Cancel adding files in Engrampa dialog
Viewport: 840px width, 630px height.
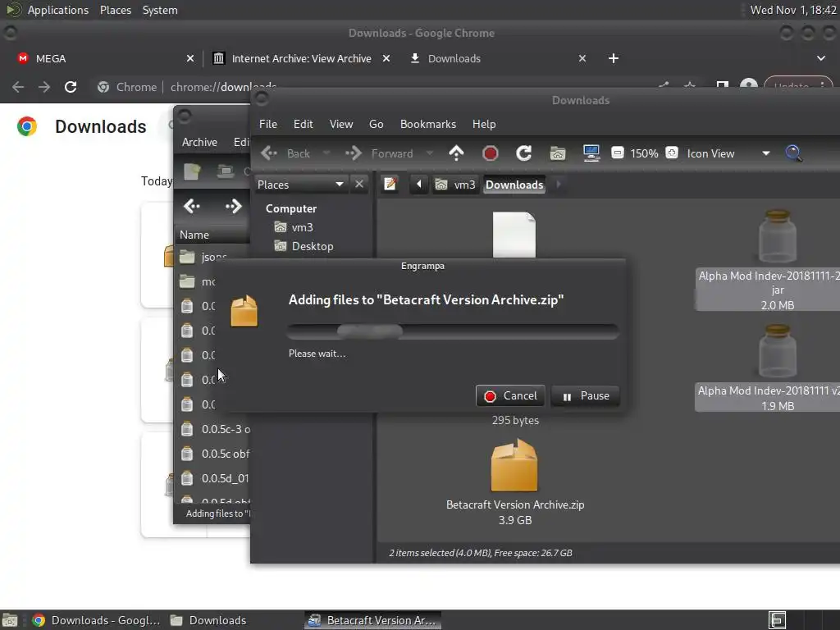click(510, 396)
